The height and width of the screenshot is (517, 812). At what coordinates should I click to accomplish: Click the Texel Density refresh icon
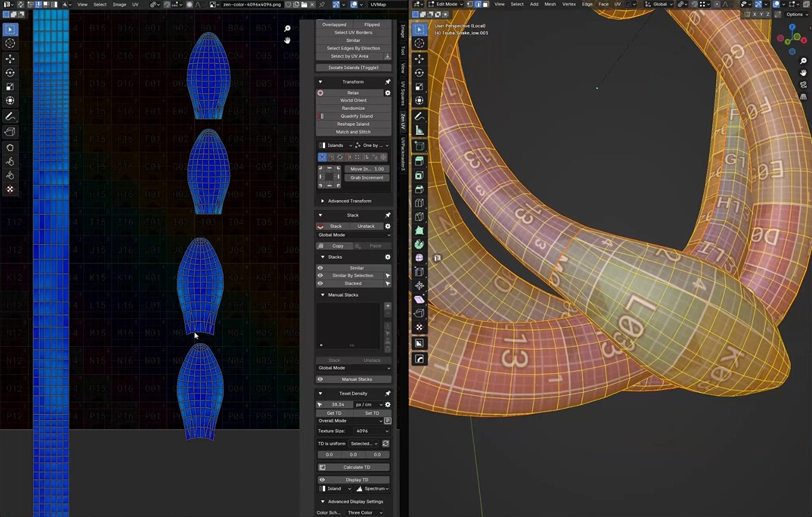click(386, 443)
